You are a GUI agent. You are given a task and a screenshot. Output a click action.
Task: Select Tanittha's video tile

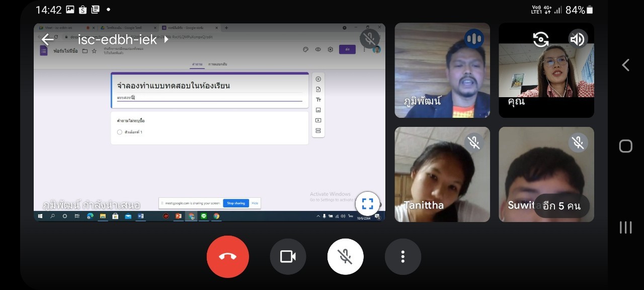[x=442, y=174]
